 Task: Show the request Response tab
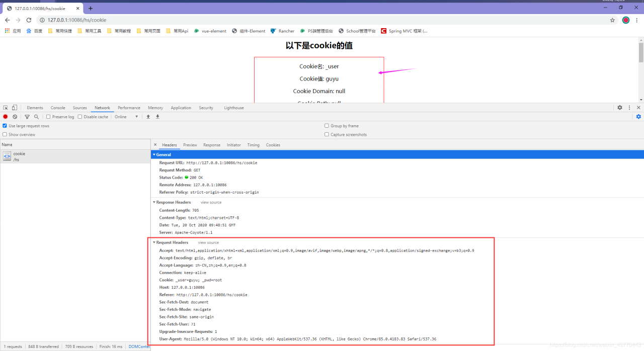212,145
